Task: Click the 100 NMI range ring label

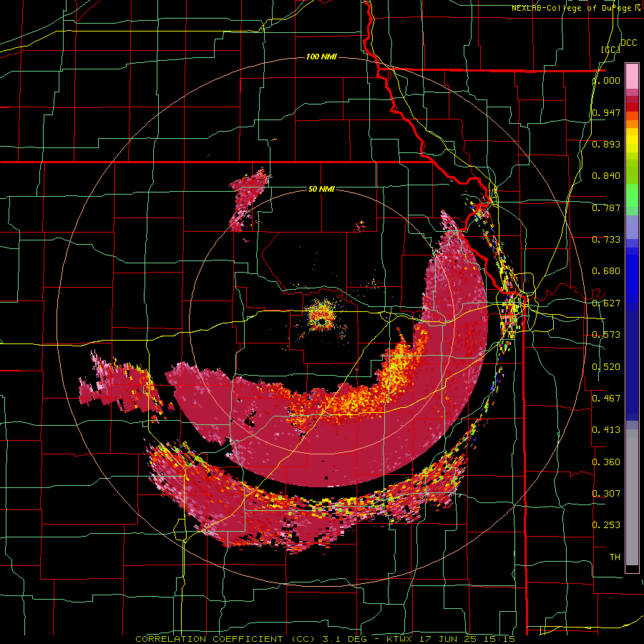Action: [x=321, y=57]
